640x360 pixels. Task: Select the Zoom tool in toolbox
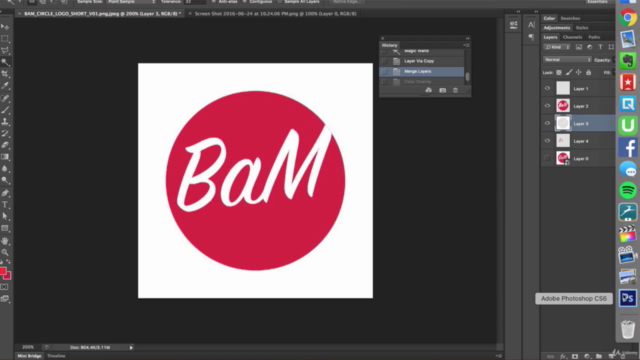pyautogui.click(x=5, y=253)
